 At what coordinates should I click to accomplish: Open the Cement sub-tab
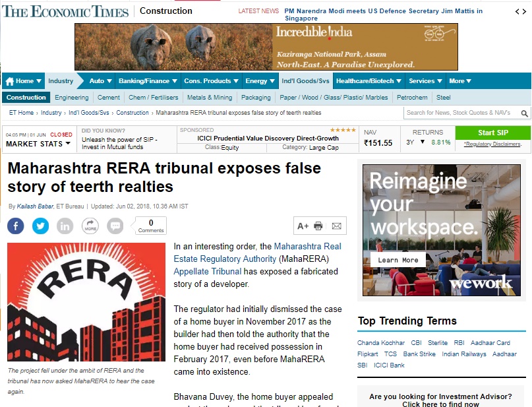(109, 98)
